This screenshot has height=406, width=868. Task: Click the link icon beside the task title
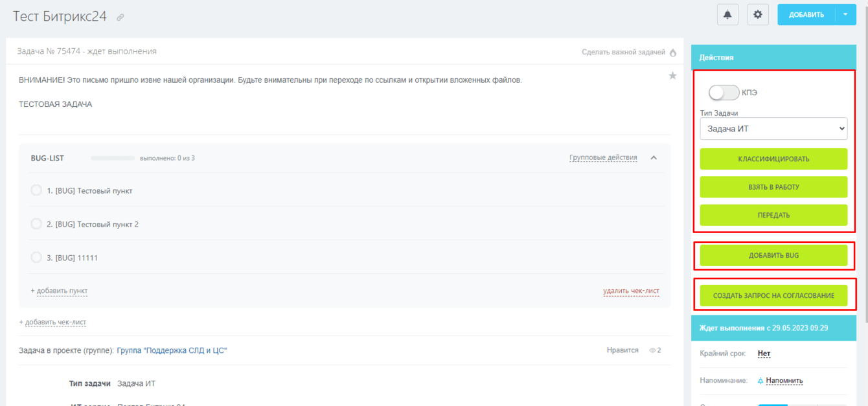120,17
